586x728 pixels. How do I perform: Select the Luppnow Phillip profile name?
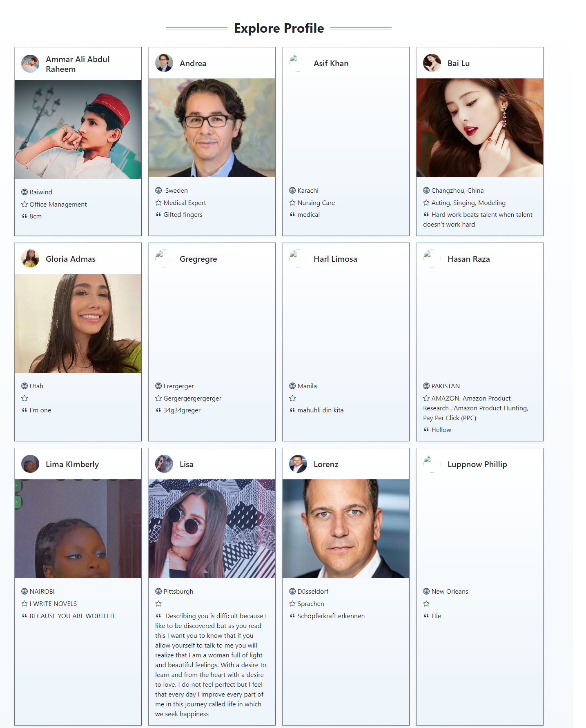pyautogui.click(x=477, y=464)
